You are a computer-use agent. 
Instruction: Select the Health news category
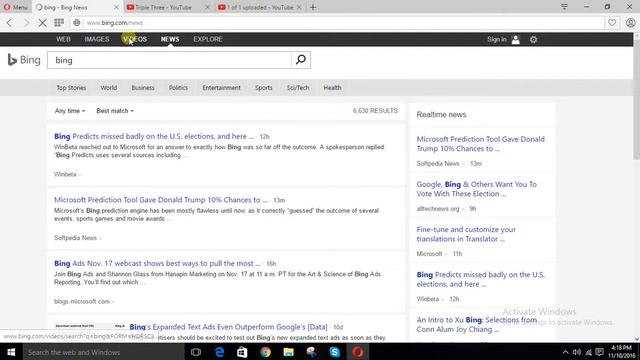[x=332, y=88]
